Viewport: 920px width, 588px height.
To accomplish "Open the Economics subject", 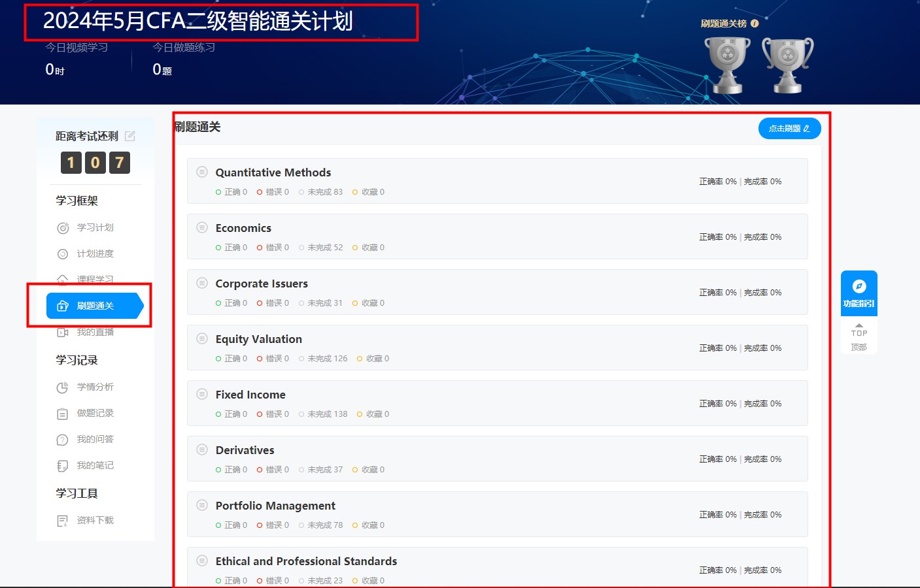I will (x=243, y=228).
